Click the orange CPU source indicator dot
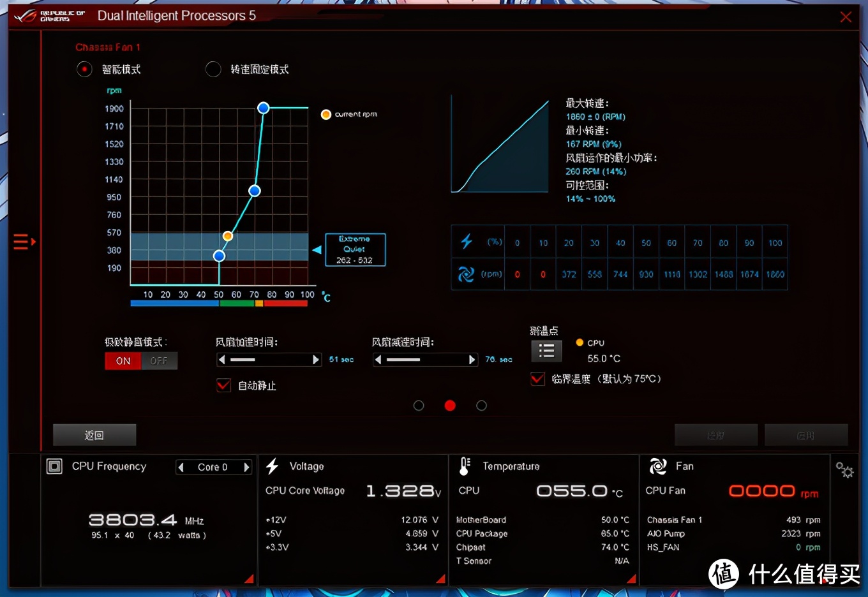 pos(580,343)
